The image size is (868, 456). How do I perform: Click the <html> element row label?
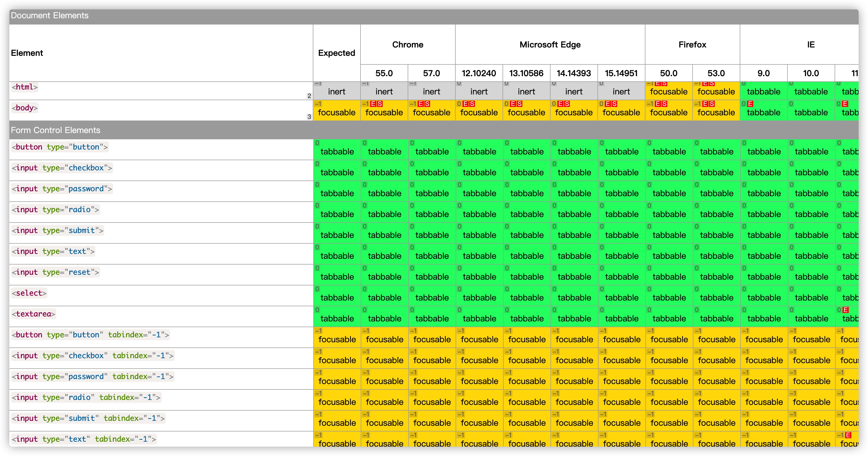(25, 87)
